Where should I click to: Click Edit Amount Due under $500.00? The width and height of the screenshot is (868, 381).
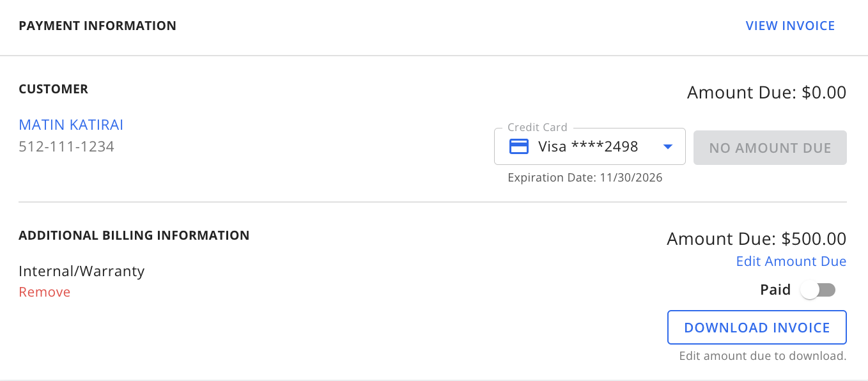pos(791,261)
